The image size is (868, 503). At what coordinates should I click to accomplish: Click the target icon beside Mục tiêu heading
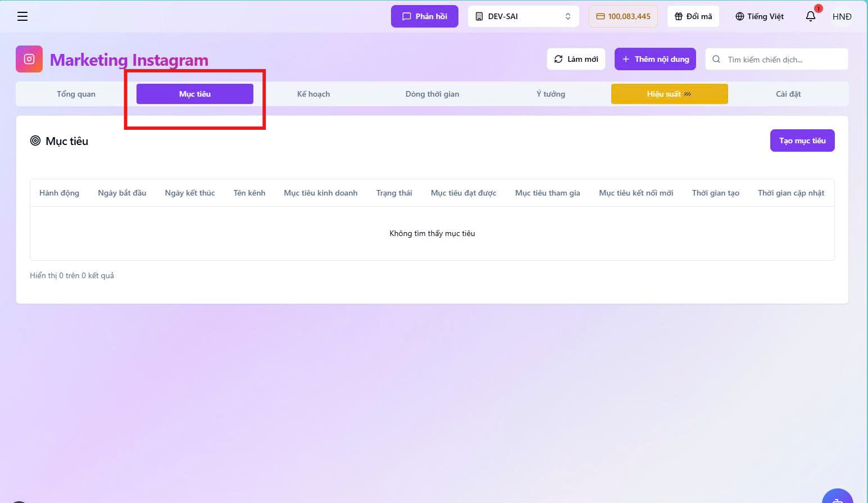[35, 141]
